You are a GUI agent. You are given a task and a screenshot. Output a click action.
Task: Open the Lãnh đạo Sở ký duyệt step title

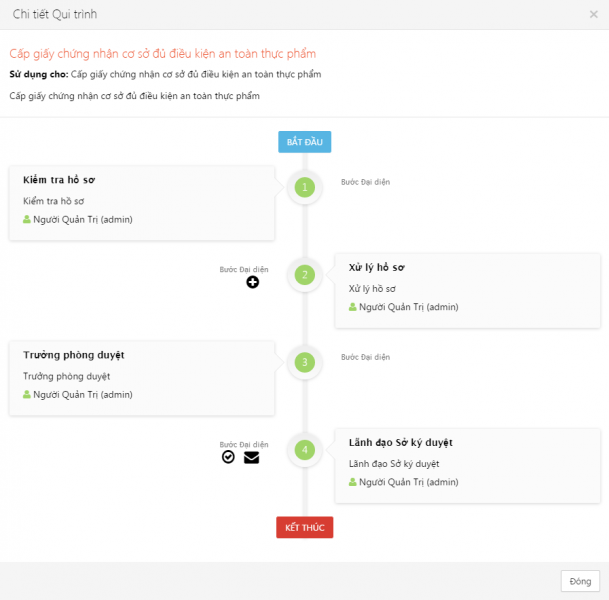pyautogui.click(x=400, y=443)
